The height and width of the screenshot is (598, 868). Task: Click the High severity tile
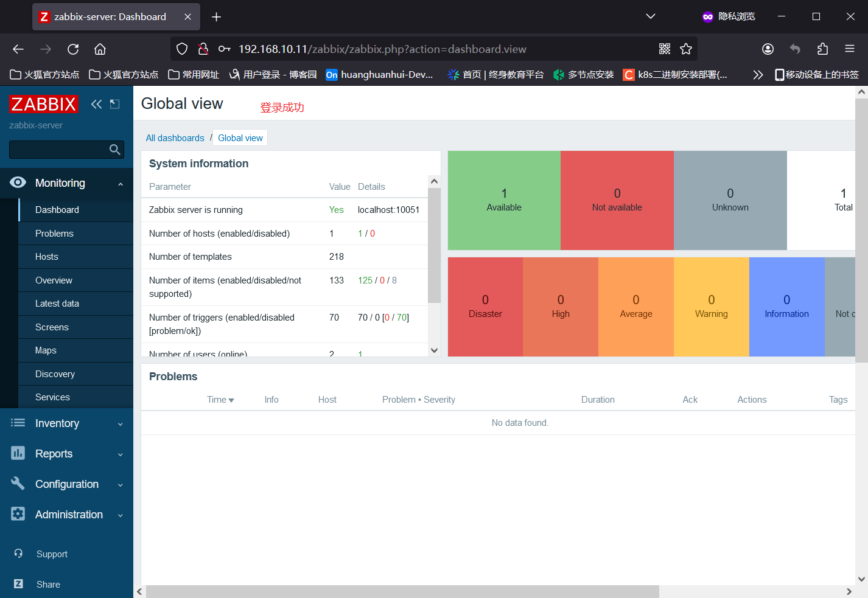click(561, 307)
